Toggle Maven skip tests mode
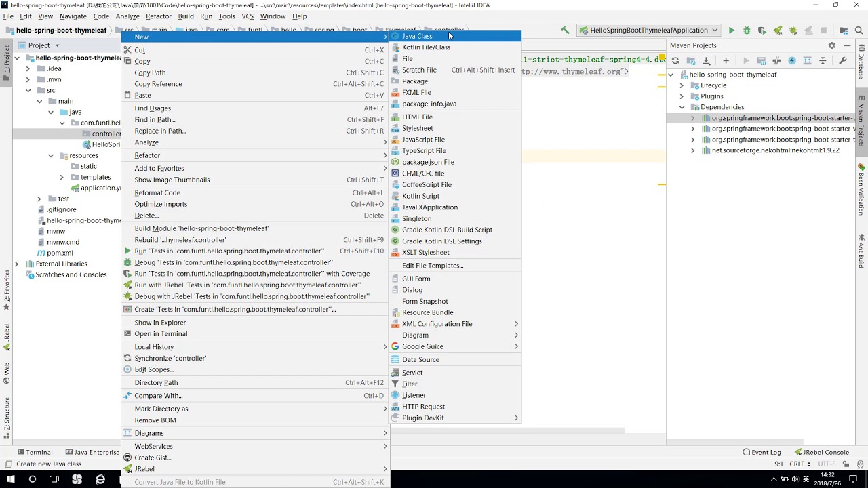The height and width of the screenshot is (488, 868). 791,60
